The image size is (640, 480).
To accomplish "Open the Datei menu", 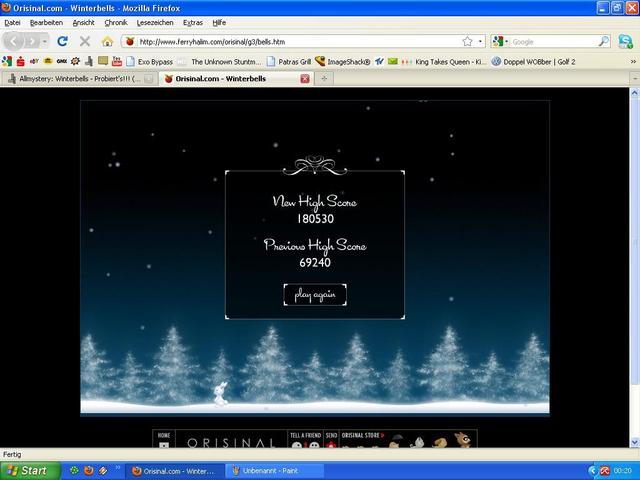I will pyautogui.click(x=12, y=23).
